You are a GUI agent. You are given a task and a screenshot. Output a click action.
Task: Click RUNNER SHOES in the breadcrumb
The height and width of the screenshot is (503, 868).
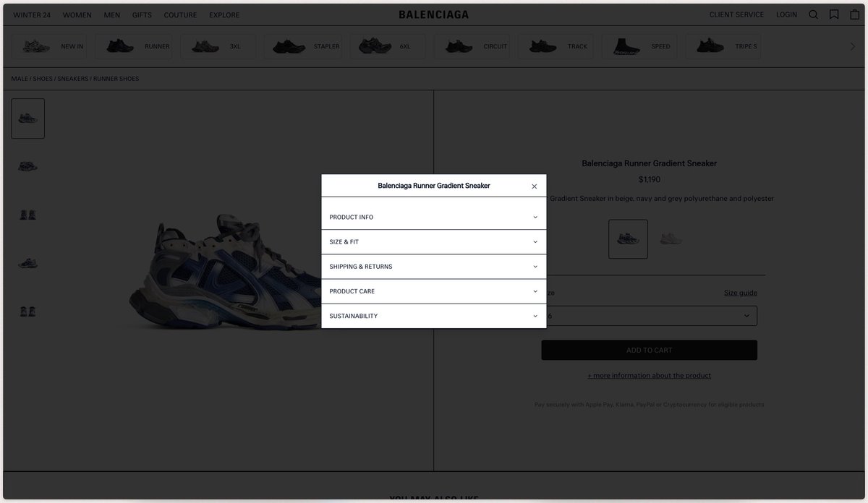point(116,79)
